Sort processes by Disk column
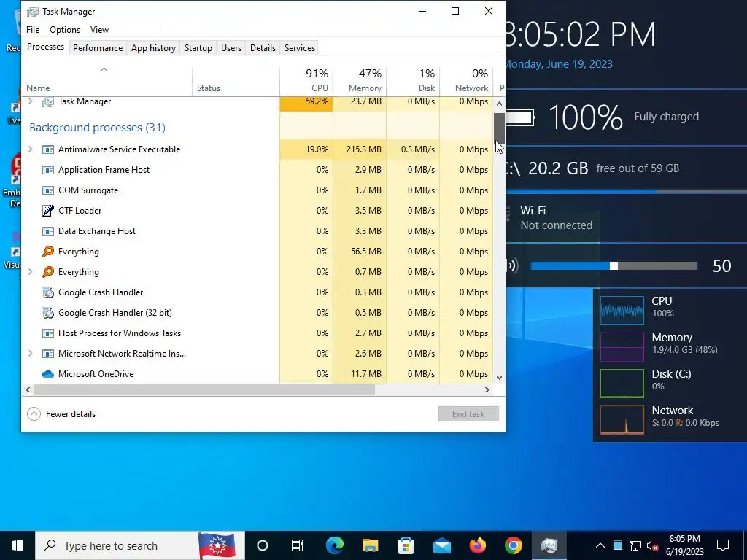Screen dimensions: 747x560 pos(413,80)
